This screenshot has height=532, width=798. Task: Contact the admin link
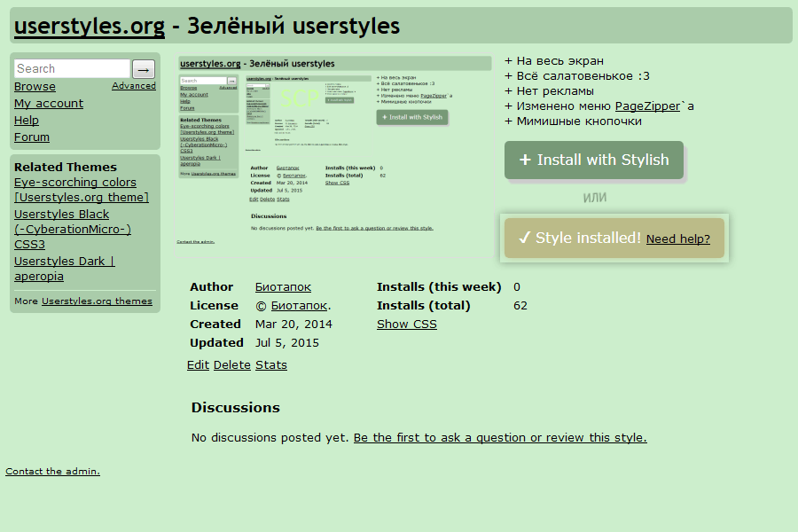pyautogui.click(x=52, y=472)
